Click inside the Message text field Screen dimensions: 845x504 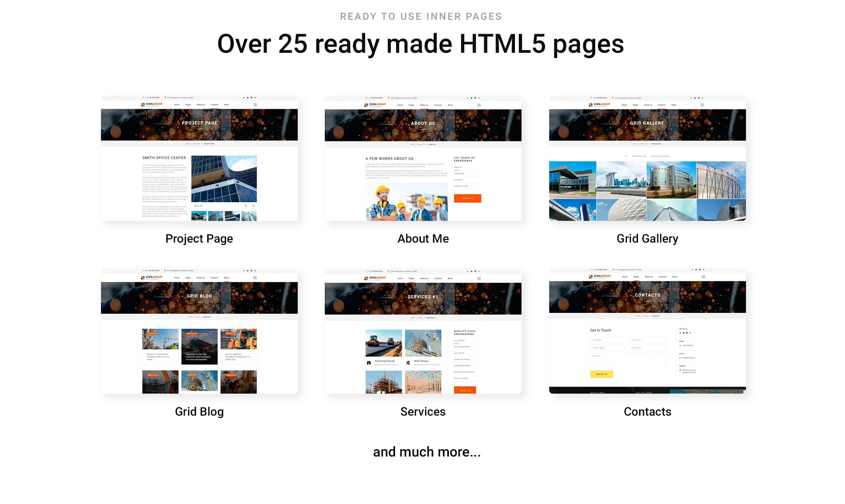[x=628, y=360]
